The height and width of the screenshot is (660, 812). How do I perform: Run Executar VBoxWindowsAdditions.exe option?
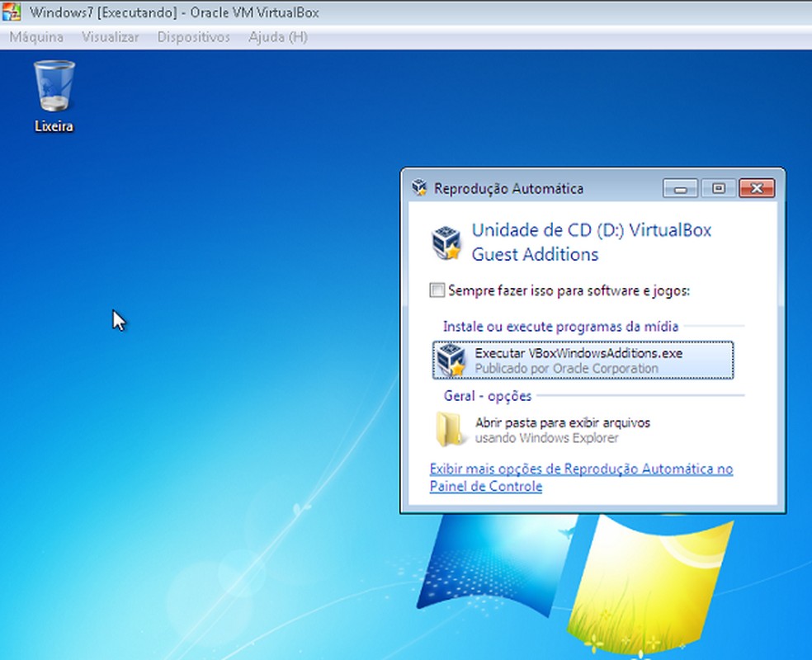click(x=583, y=361)
